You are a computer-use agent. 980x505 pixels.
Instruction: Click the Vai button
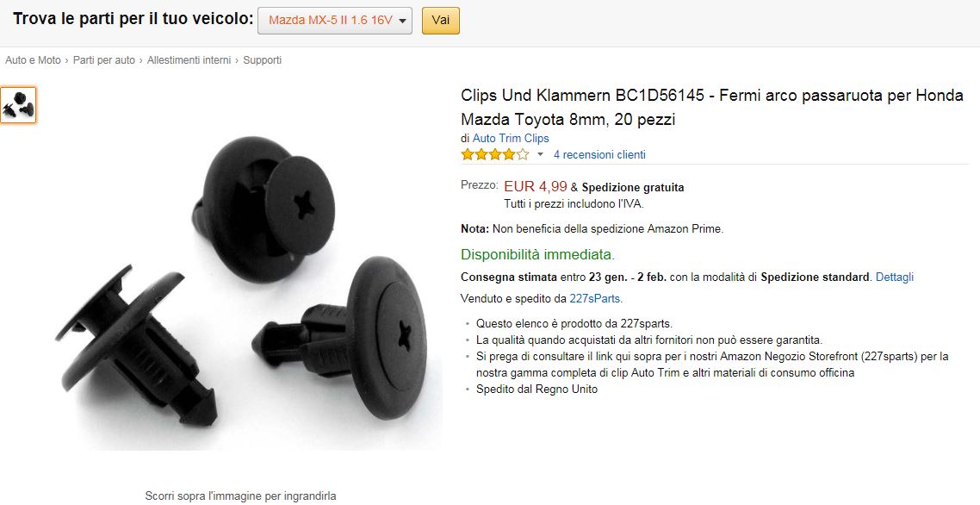point(441,21)
